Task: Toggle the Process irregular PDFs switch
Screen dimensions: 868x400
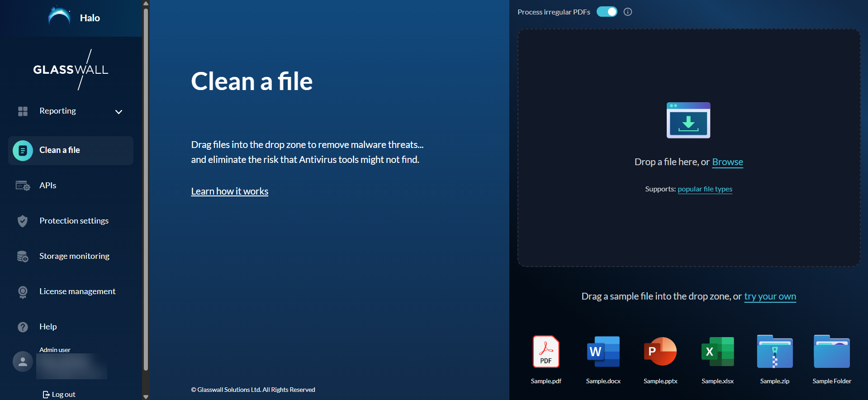Action: coord(607,12)
